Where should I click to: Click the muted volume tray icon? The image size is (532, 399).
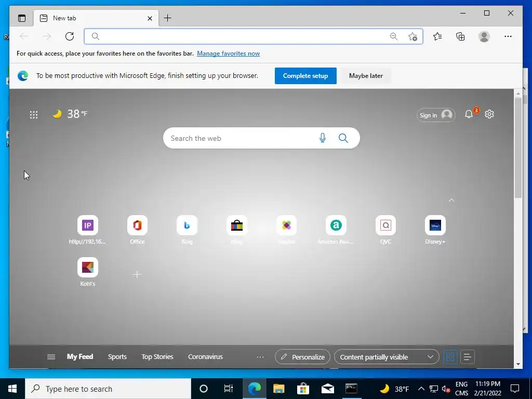(446, 389)
